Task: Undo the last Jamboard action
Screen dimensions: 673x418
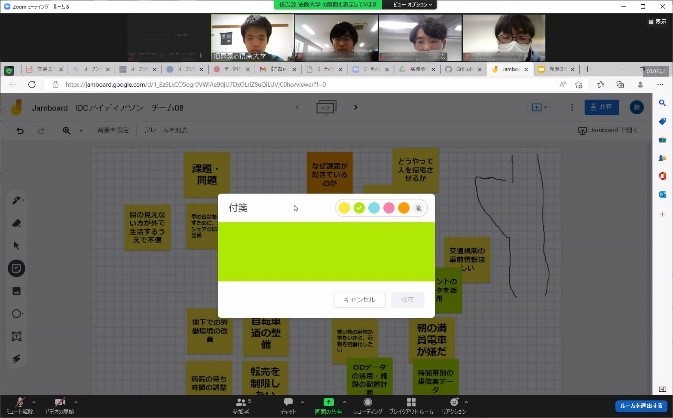Action: (x=20, y=130)
